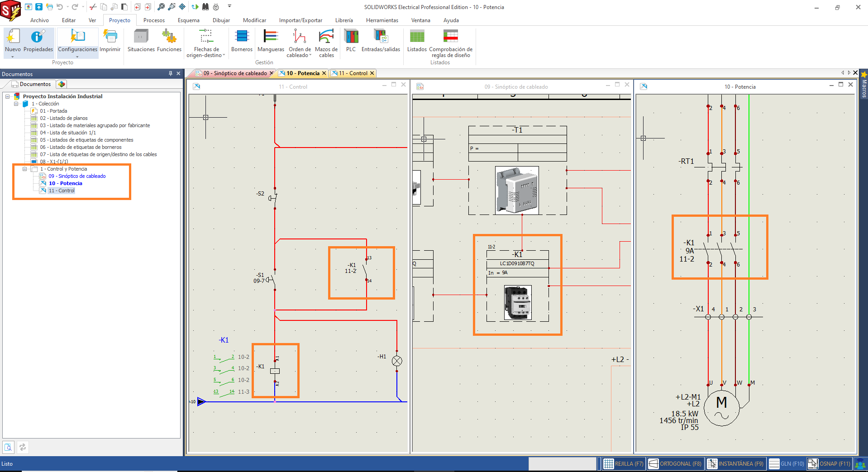Collapse the Proyecto Instalación Industrial tree node
Screen dimensions: 868x472
[x=7, y=96]
